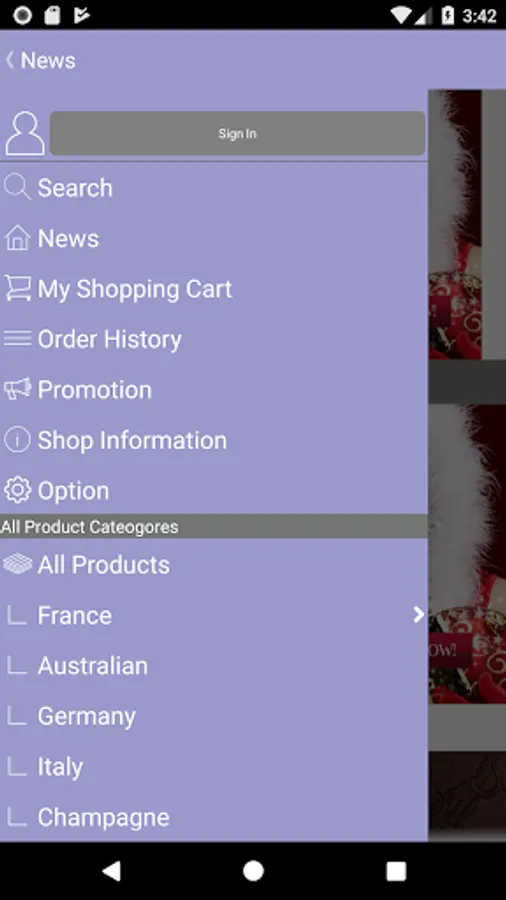Open My Shopping Cart menu item
This screenshot has width=506, height=900.
pyautogui.click(x=213, y=289)
